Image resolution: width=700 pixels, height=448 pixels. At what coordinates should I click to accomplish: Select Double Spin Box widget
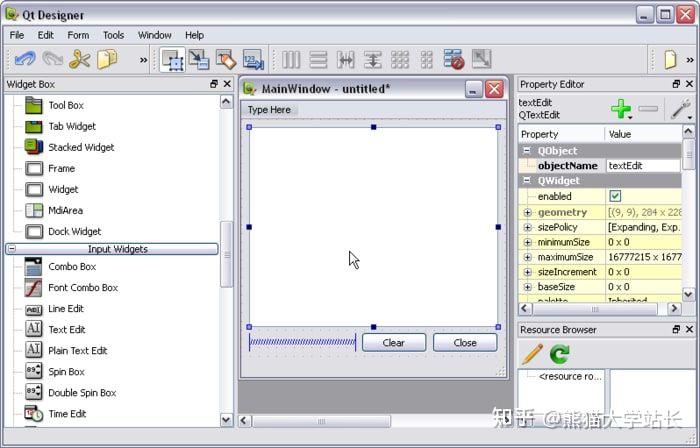click(x=82, y=393)
